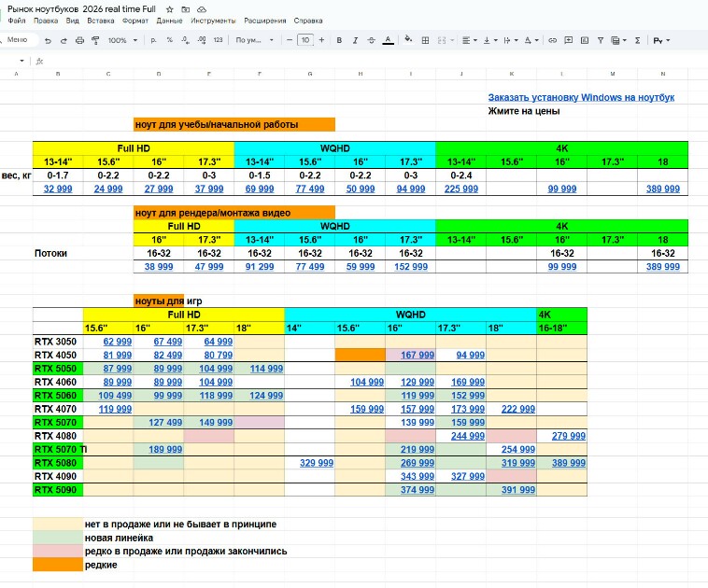
Task: Decrease font size with the minus button
Action: coord(290,40)
